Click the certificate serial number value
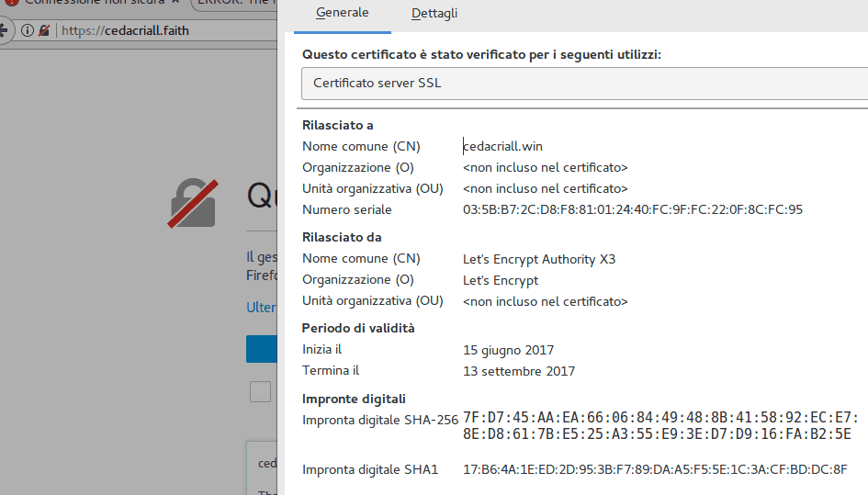The image size is (868, 495). click(633, 209)
